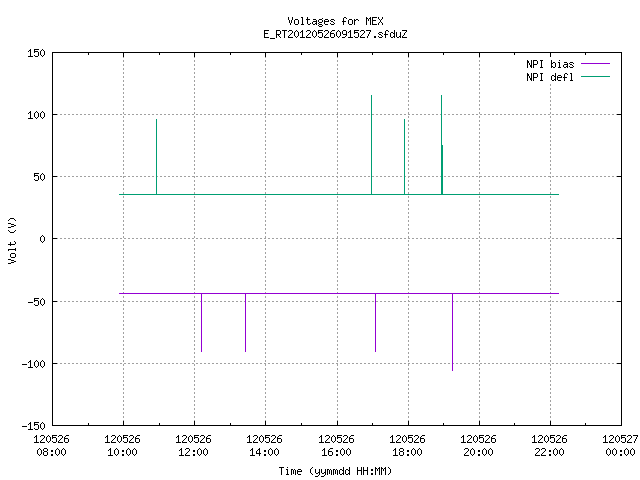Click x-axis label 120526 20:00
Screen dimensions: 640x480
pyautogui.click(x=478, y=446)
